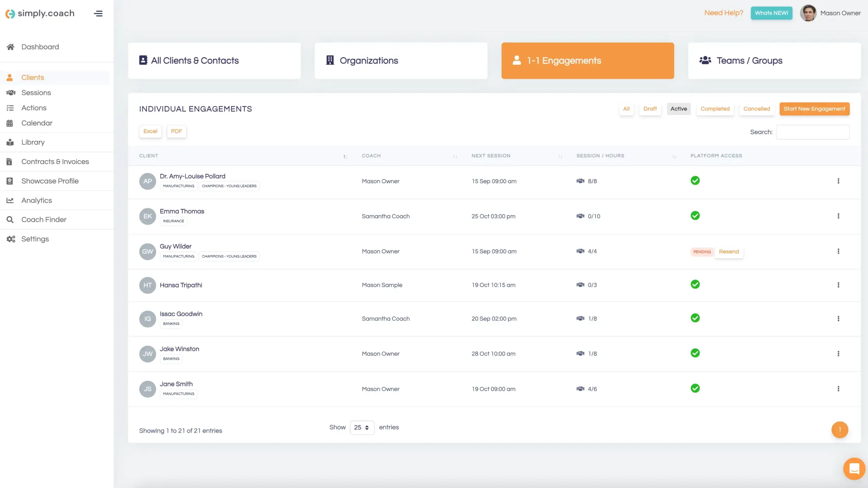Click green access checkmark for Emma Thomas

[695, 216]
